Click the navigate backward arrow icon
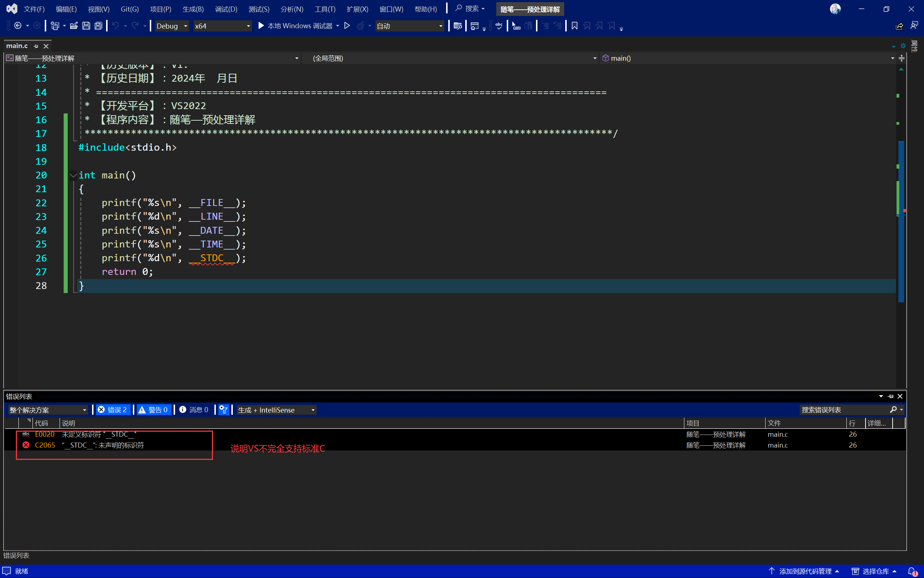Viewport: 924px width, 578px height. (18, 26)
